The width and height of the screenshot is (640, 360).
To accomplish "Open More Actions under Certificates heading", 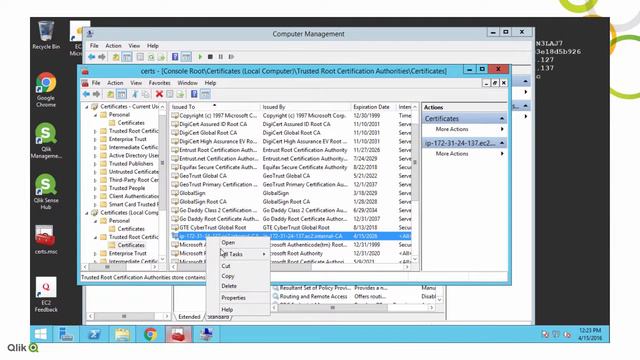I will [464, 129].
